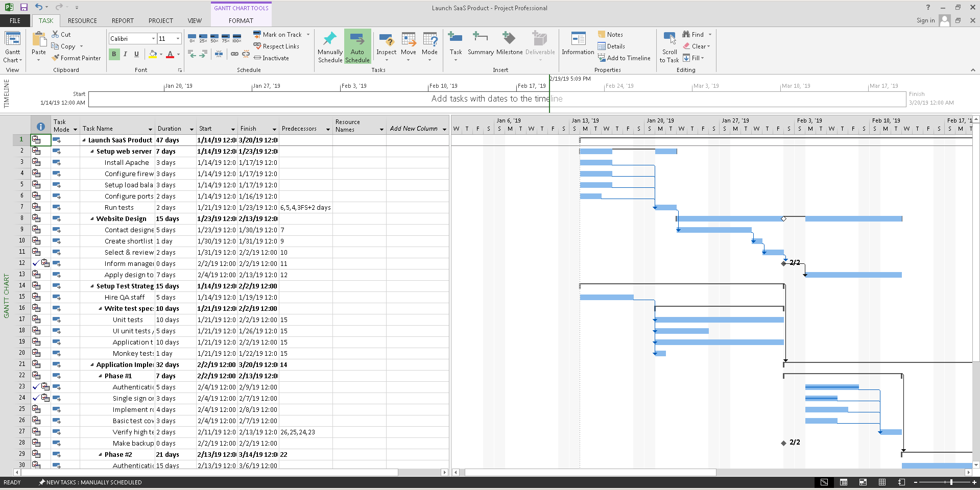Toggle Manually Schedule mode
This screenshot has height=490, width=980.
[330, 46]
